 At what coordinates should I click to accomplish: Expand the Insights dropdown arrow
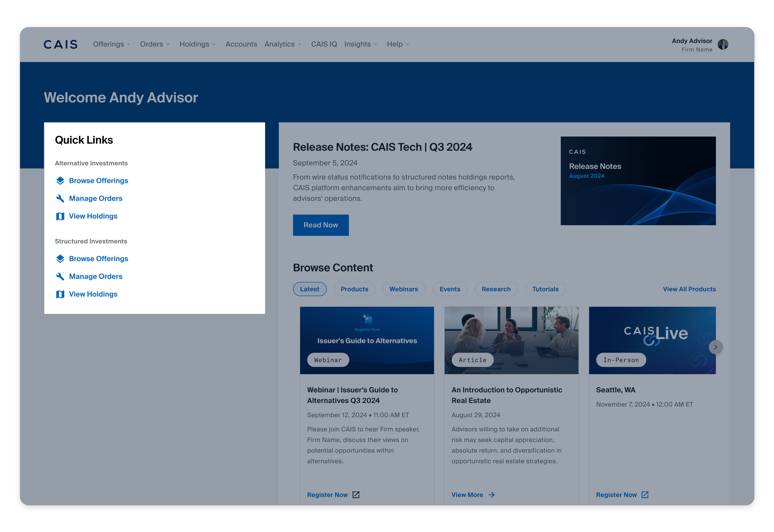coord(375,45)
